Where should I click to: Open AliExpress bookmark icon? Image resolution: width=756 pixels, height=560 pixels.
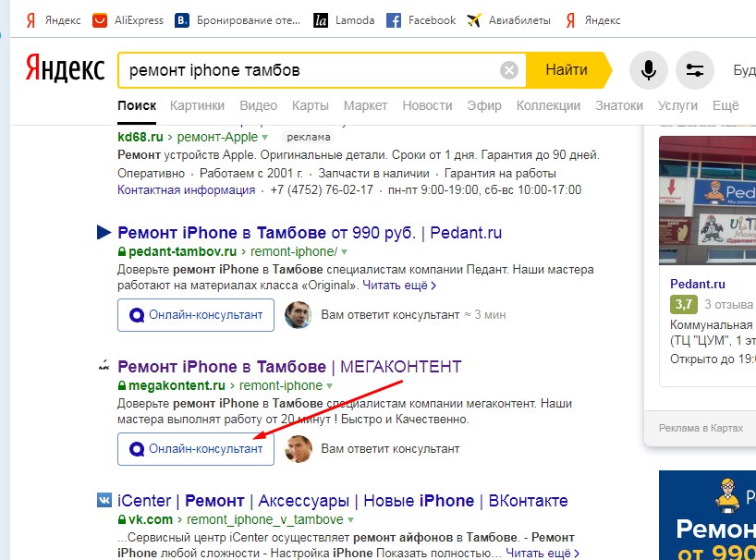(100, 20)
